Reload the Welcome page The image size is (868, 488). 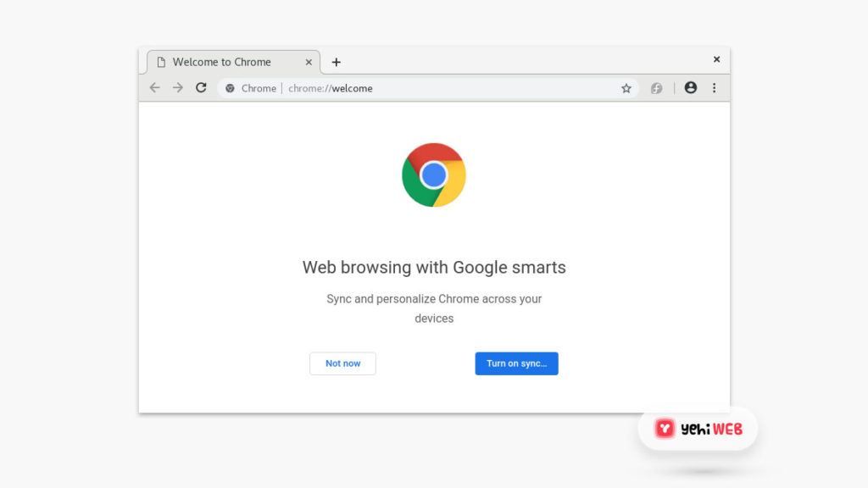(x=201, y=88)
